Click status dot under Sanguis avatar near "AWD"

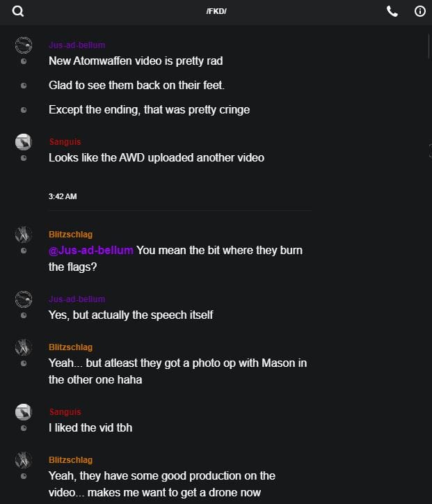point(24,158)
